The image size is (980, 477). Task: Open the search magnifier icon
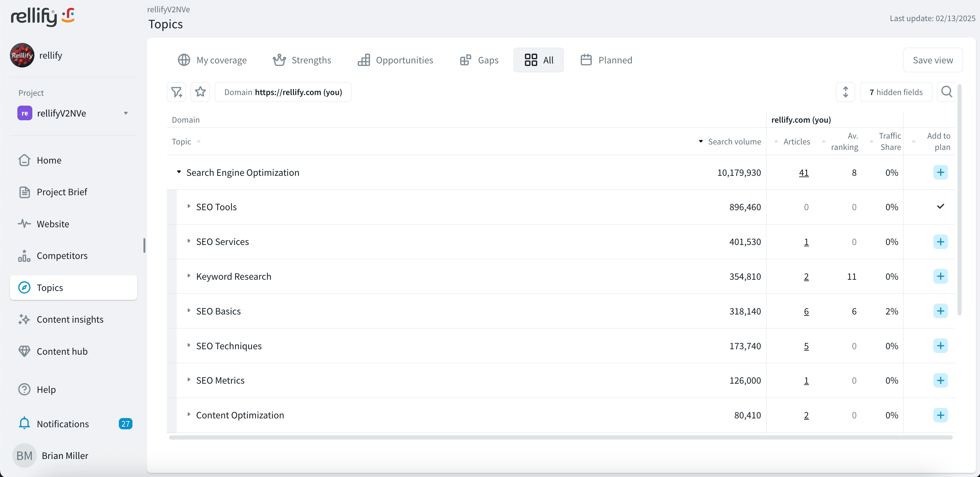coord(946,92)
